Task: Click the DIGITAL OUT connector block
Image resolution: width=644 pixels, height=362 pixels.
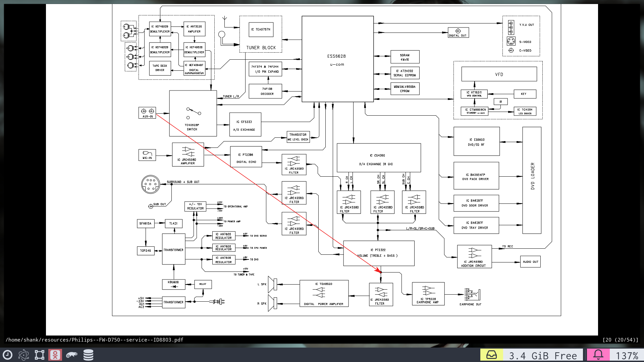Action: (458, 33)
